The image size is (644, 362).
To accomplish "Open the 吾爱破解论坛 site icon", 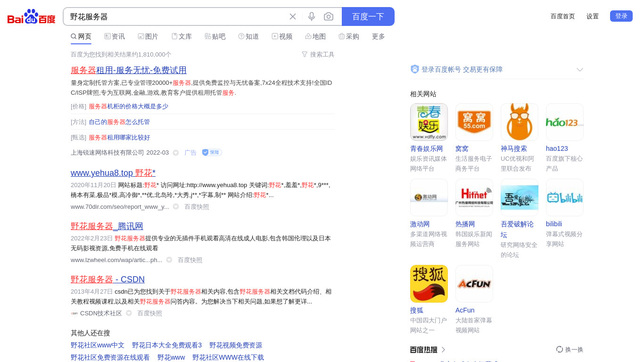I will click(x=520, y=197).
